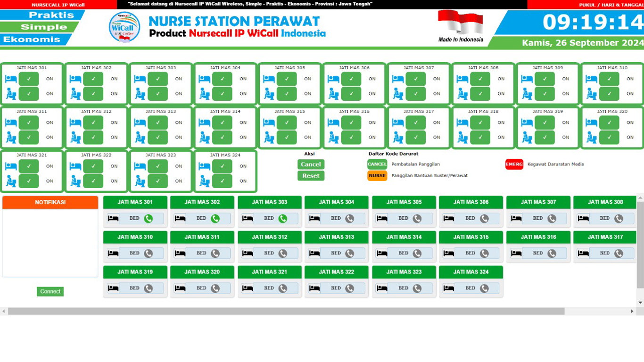Click the blue toilet icon in status card JATI MAS 302

75,94
